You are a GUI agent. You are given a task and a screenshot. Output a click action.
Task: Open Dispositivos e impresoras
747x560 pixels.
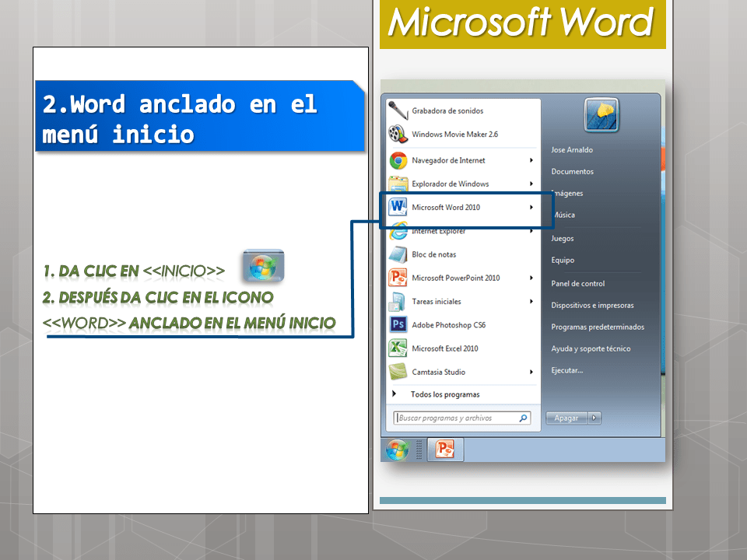(x=592, y=305)
